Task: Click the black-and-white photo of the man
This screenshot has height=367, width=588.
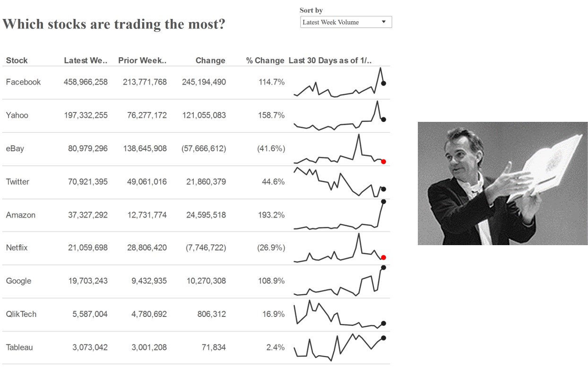Action: point(502,183)
